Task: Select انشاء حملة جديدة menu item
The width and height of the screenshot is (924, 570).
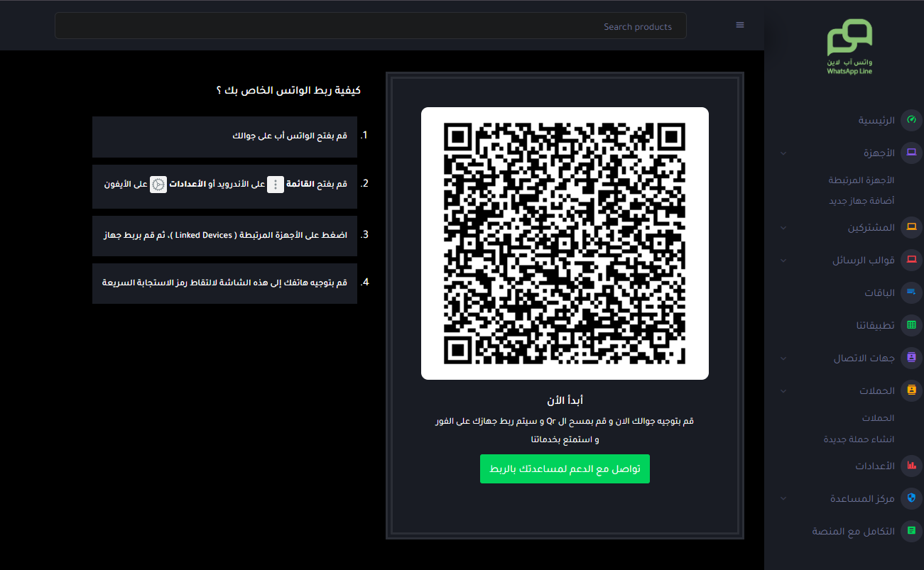Action: pos(859,439)
